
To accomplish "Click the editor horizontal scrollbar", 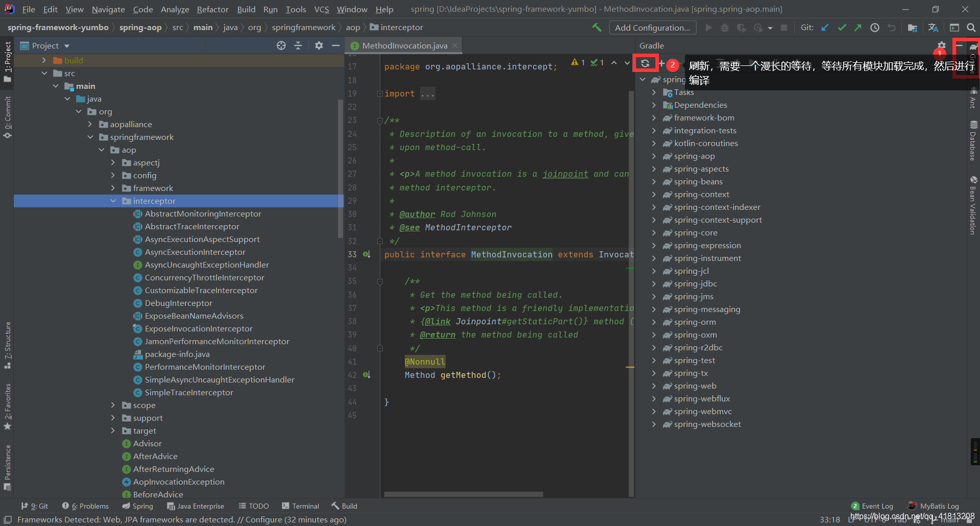I will coord(463,494).
